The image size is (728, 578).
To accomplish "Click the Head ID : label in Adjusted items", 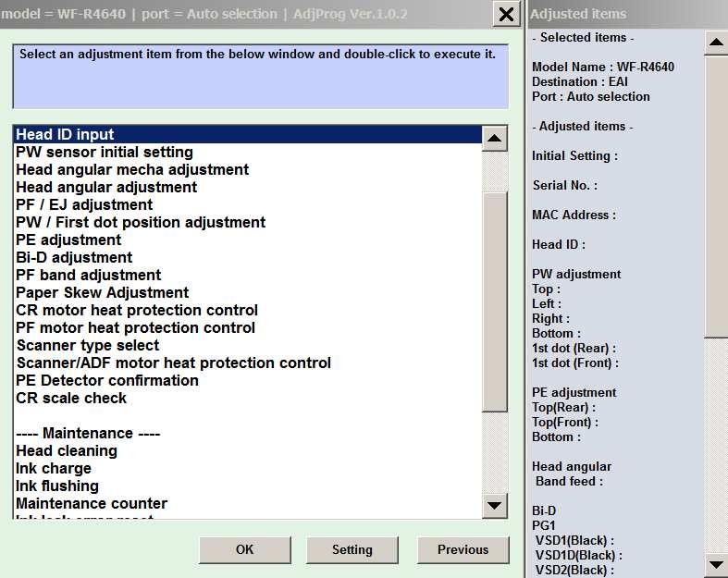I will [x=559, y=245].
